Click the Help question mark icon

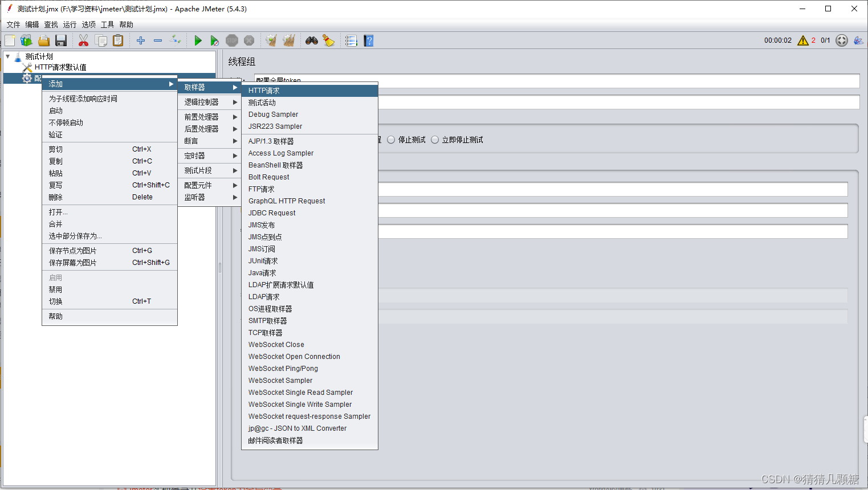369,40
